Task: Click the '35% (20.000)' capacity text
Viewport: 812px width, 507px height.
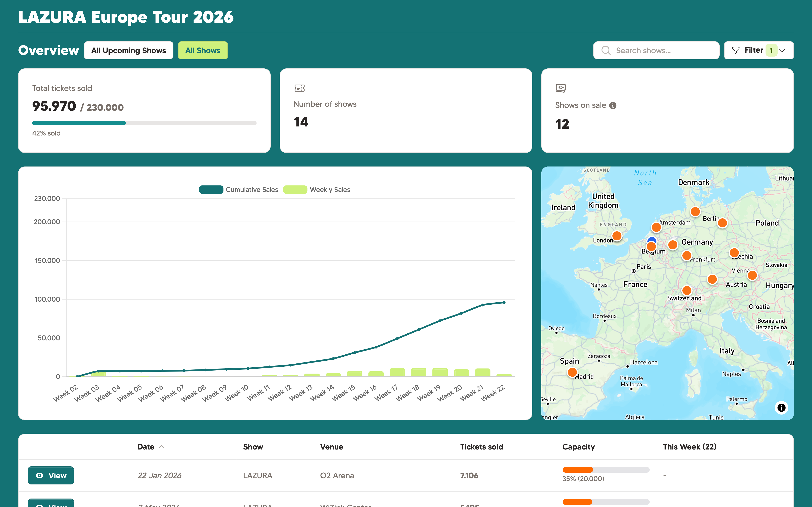Action: click(583, 479)
